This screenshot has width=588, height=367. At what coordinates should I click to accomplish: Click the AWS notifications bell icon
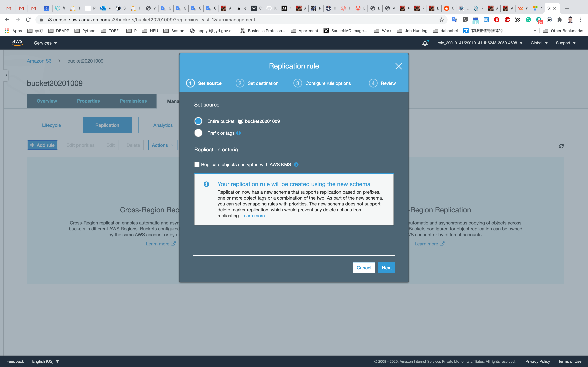[x=425, y=43]
